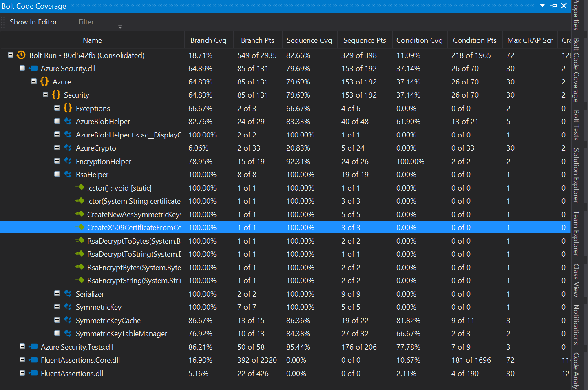Expand the EncryptionHelper node
The image size is (588, 390).
click(x=57, y=161)
